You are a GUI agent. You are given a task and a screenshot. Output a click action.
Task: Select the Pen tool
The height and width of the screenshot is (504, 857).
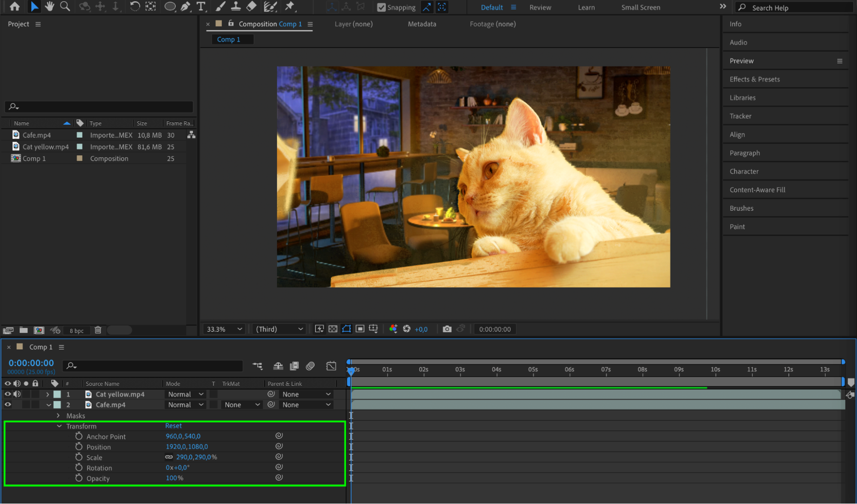186,6
